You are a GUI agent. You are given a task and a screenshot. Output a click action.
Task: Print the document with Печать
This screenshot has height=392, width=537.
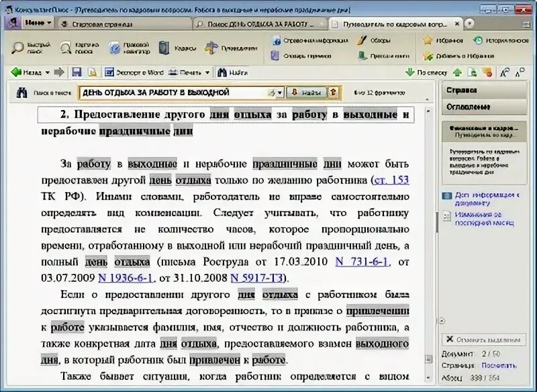click(x=185, y=72)
